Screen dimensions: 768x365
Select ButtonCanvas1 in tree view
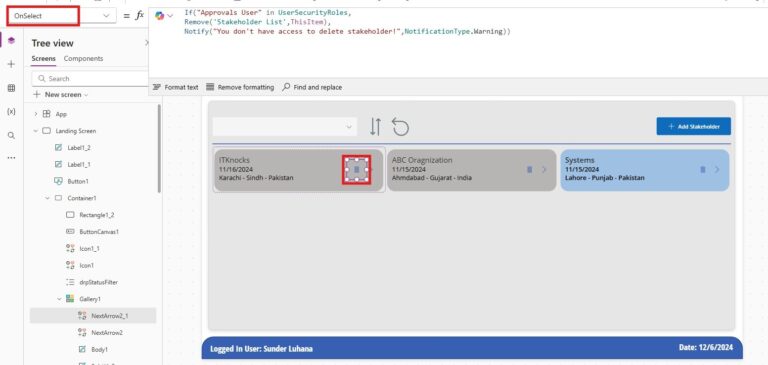[99, 232]
